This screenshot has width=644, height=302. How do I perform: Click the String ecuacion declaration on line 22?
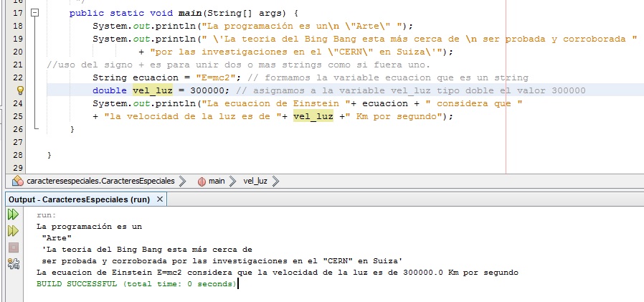pyautogui.click(x=138, y=77)
